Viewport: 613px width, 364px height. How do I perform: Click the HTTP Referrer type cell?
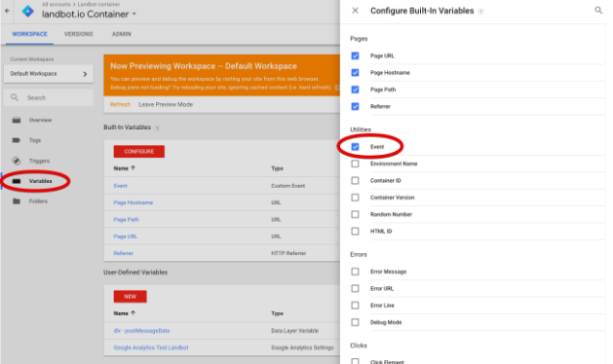(288, 253)
